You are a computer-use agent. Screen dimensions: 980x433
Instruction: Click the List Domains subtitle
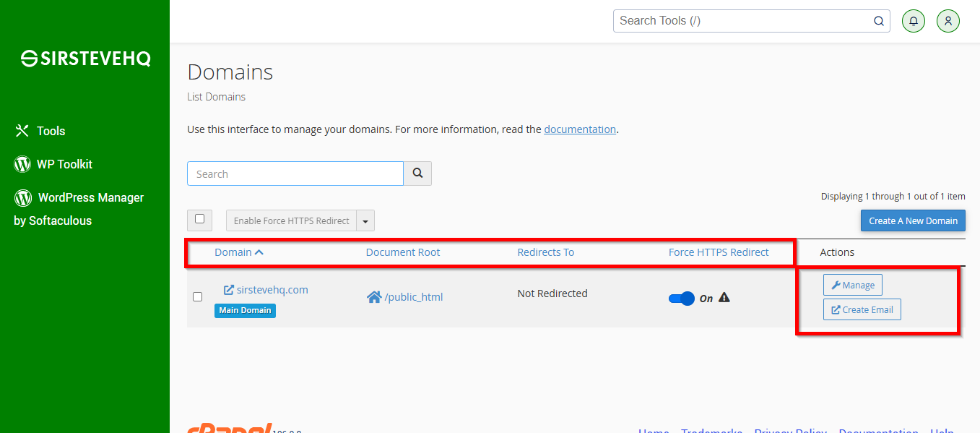216,97
